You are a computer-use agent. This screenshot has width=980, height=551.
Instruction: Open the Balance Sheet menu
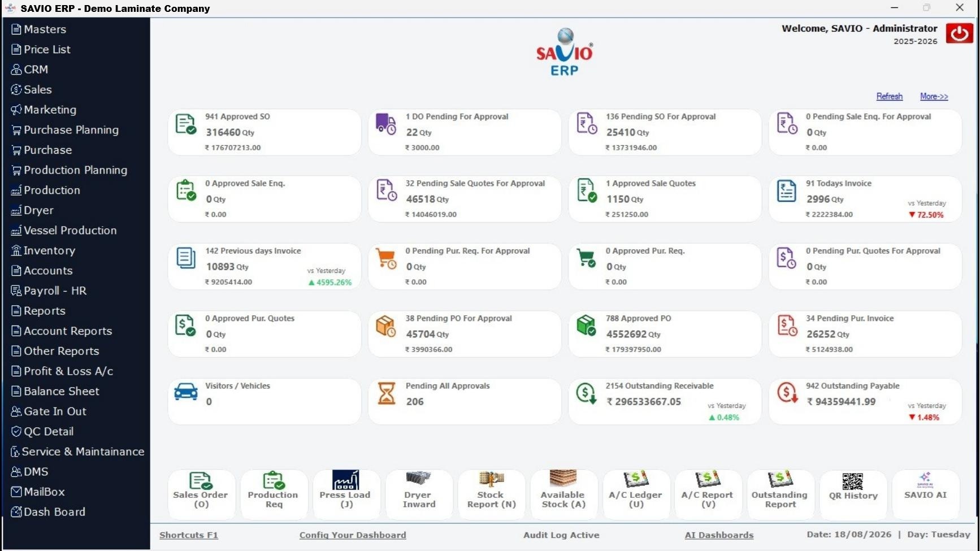click(x=55, y=391)
